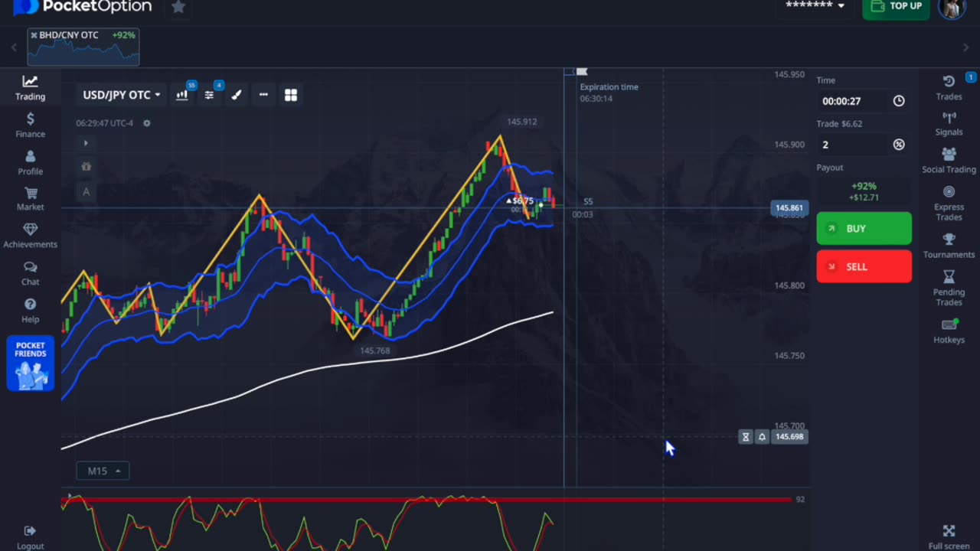This screenshot has height=551, width=980.
Task: Open the Help section
Action: (30, 311)
